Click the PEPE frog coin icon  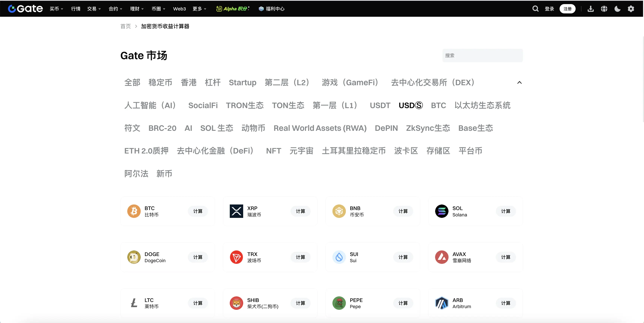pyautogui.click(x=339, y=303)
